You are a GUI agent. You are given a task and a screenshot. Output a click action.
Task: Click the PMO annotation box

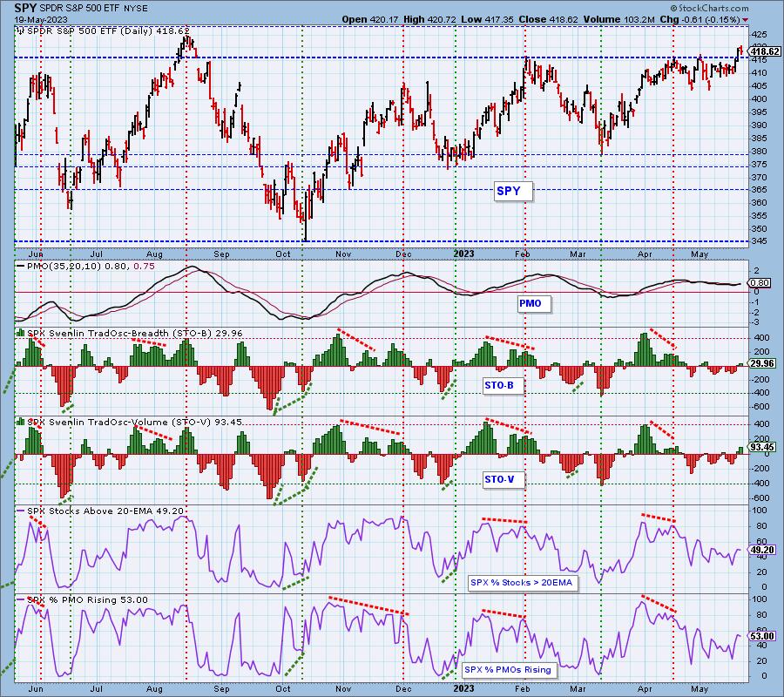pos(534,303)
